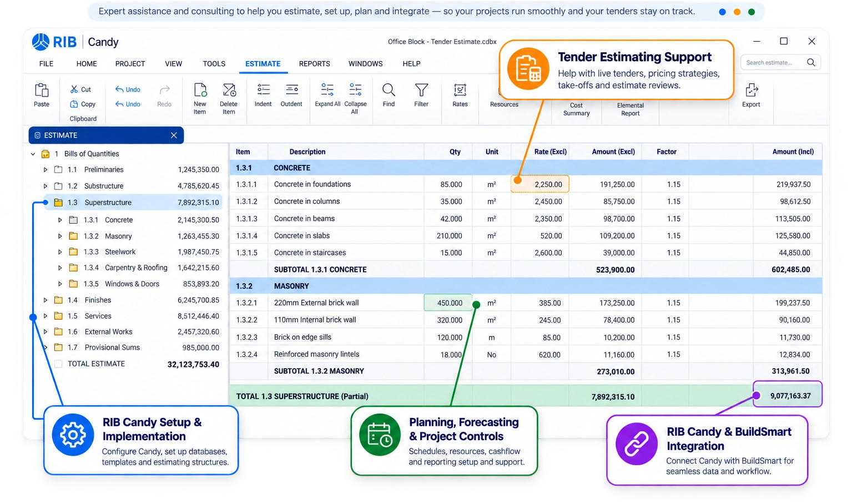Click the folder icon beside Finishes
Screen dimensions: 852x504
pos(58,300)
